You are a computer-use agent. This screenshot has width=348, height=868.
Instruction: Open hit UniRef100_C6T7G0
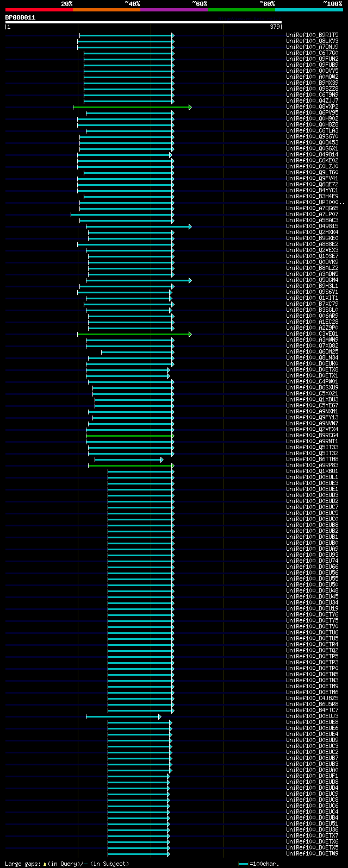pyautogui.click(x=312, y=53)
